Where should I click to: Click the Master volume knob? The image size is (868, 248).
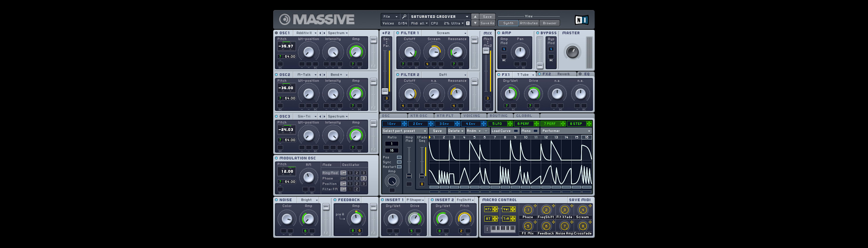572,52
